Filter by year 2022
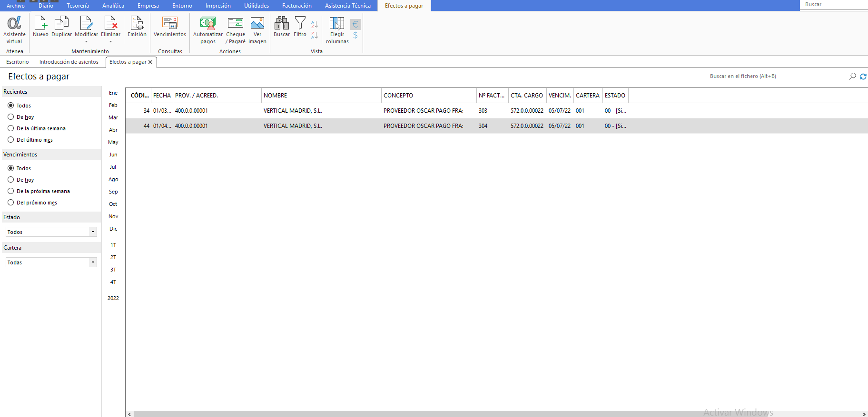 [x=113, y=298]
